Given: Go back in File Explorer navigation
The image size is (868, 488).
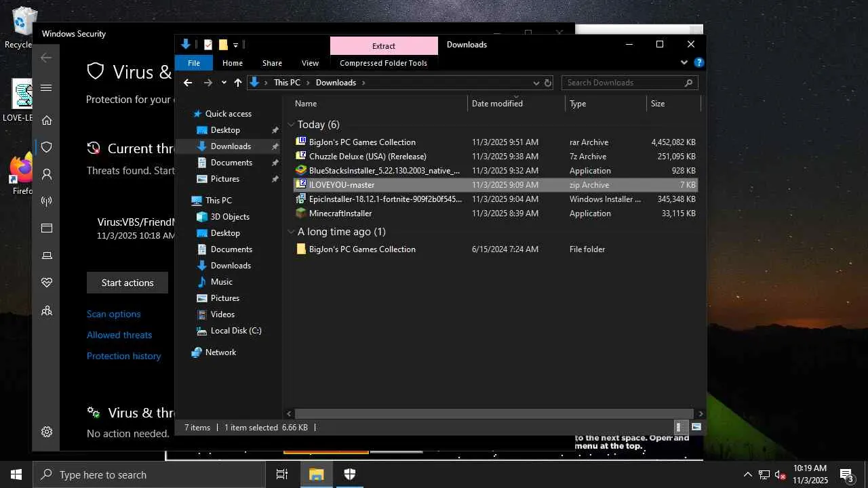Looking at the screenshot, I should (x=188, y=83).
